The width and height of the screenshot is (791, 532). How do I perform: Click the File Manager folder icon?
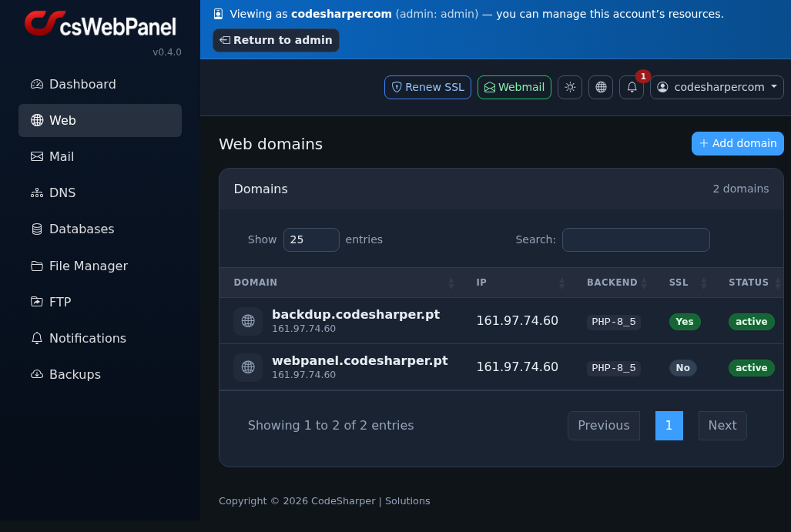point(37,266)
